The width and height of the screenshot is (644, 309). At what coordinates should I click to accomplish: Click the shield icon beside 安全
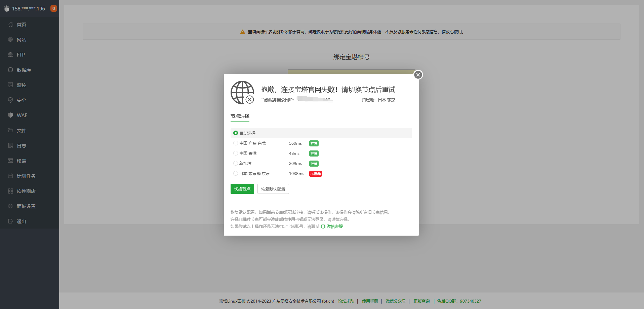(x=10, y=100)
